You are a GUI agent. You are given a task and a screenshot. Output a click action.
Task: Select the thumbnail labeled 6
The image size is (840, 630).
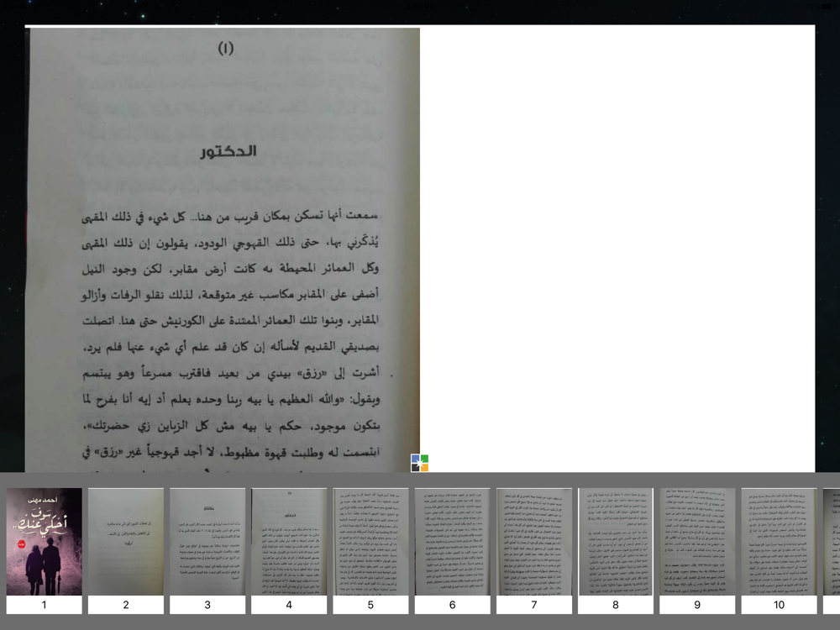pyautogui.click(x=452, y=541)
